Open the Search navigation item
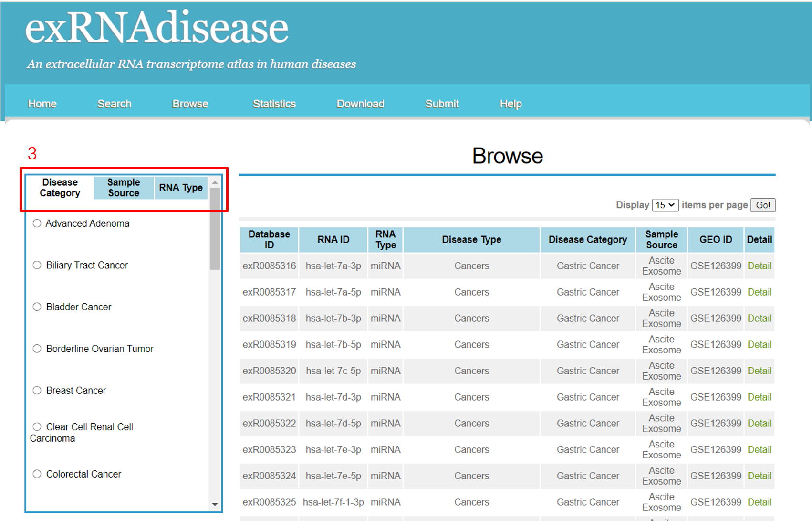 [114, 104]
